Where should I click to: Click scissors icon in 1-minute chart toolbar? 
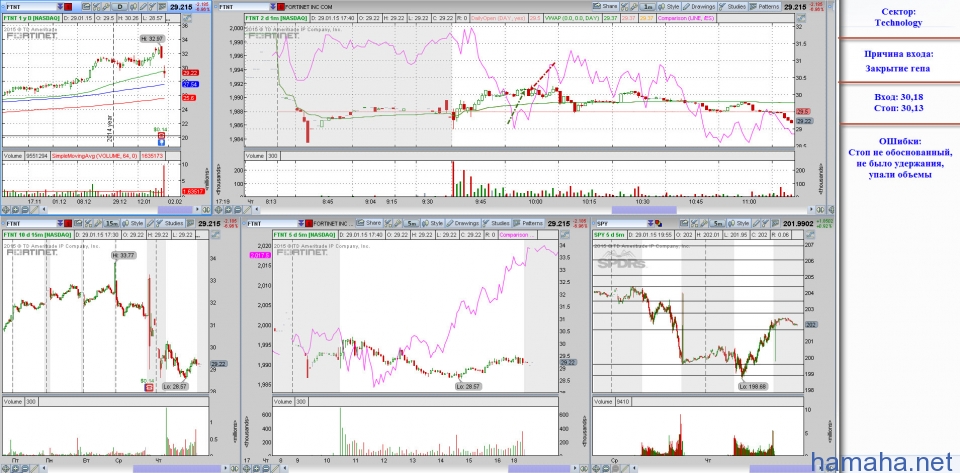[x=624, y=7]
